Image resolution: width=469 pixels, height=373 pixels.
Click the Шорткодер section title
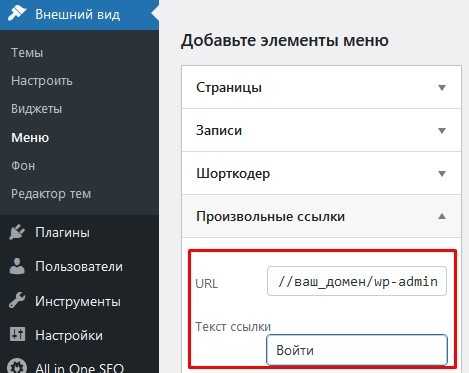[x=233, y=174]
